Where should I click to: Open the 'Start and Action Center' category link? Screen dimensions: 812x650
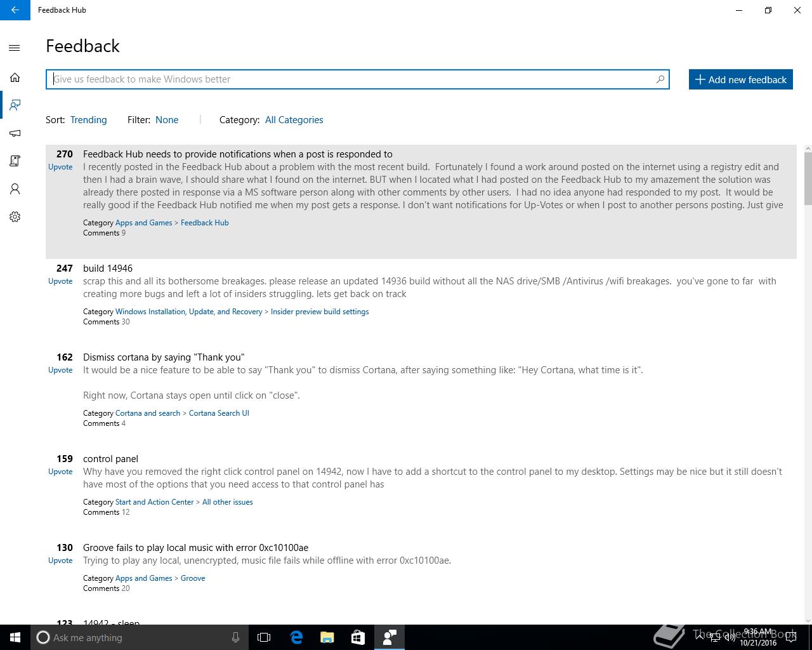click(154, 502)
